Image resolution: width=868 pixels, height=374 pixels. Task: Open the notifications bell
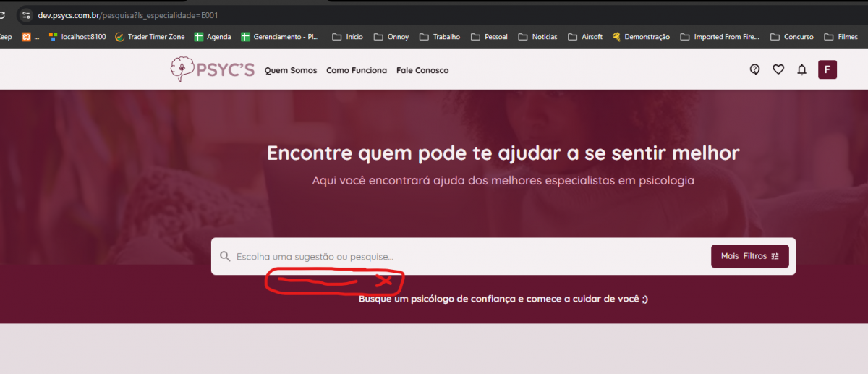(x=801, y=69)
